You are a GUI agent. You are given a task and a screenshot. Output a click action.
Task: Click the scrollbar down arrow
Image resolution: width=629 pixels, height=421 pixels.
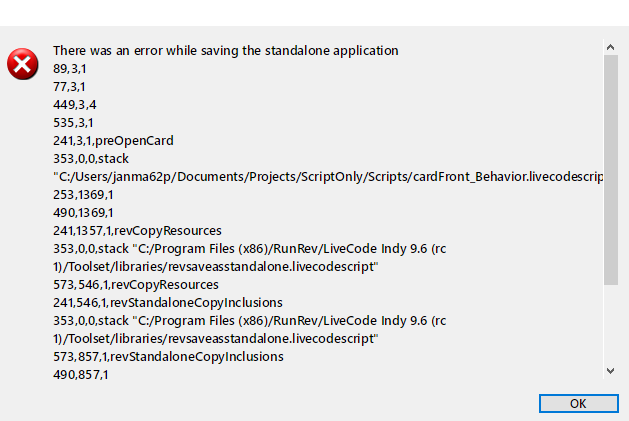click(x=610, y=371)
